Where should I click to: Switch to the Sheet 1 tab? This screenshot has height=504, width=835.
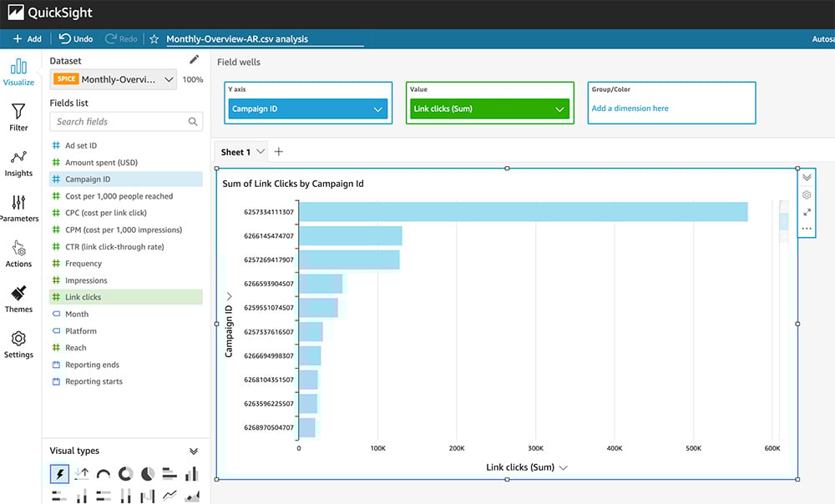point(235,152)
